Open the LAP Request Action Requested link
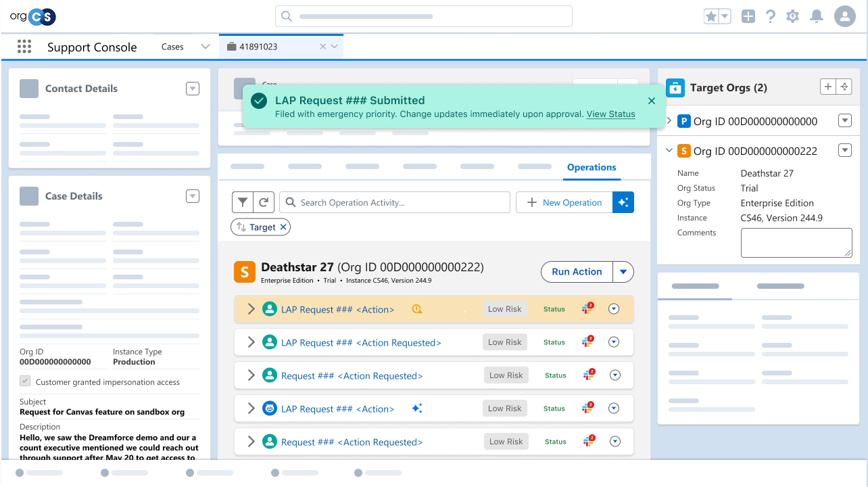Screen dimensions: 868x487 361,343
